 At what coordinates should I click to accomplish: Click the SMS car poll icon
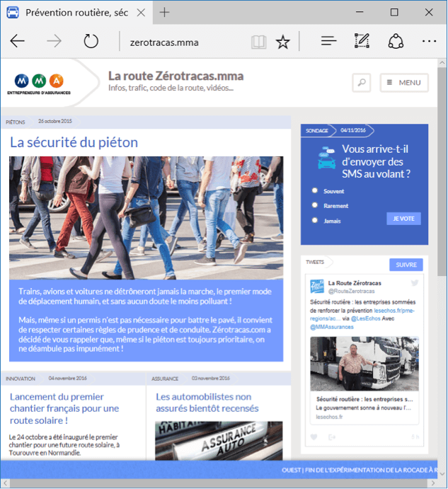[327, 158]
